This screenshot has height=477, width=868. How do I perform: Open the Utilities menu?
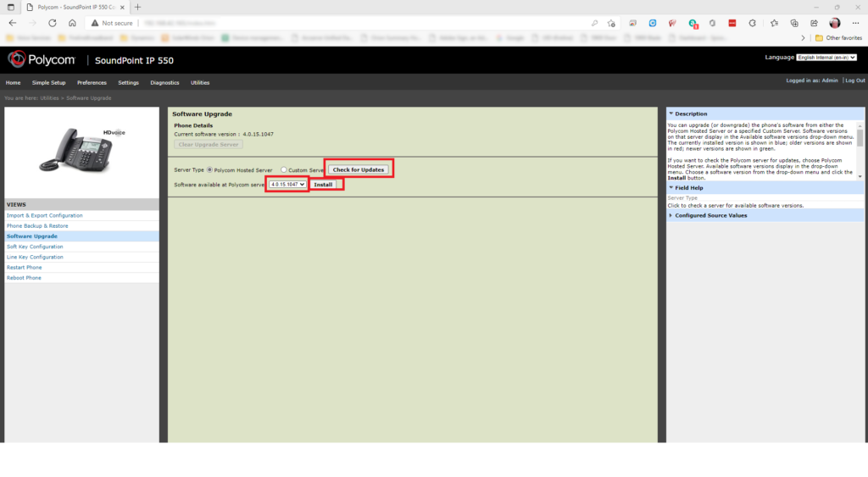[x=200, y=82]
